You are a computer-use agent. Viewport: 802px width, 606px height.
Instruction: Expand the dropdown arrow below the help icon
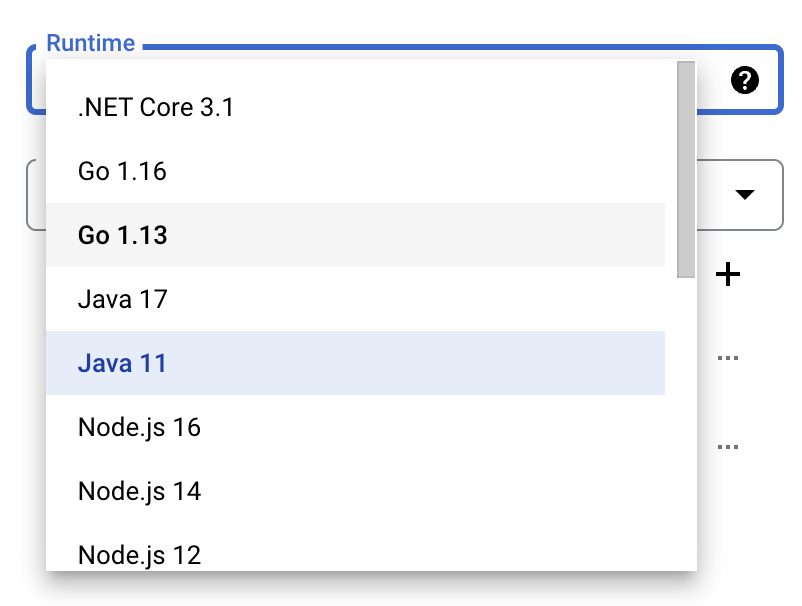tap(745, 194)
